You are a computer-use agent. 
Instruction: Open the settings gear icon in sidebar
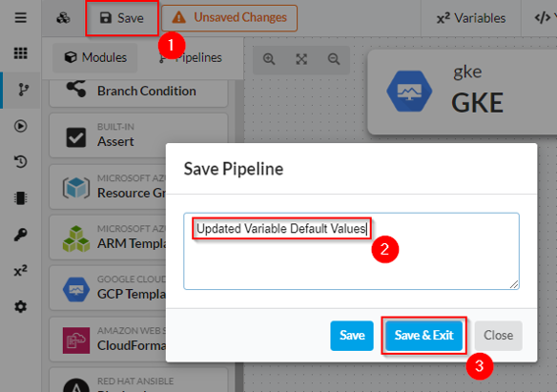coord(21,306)
